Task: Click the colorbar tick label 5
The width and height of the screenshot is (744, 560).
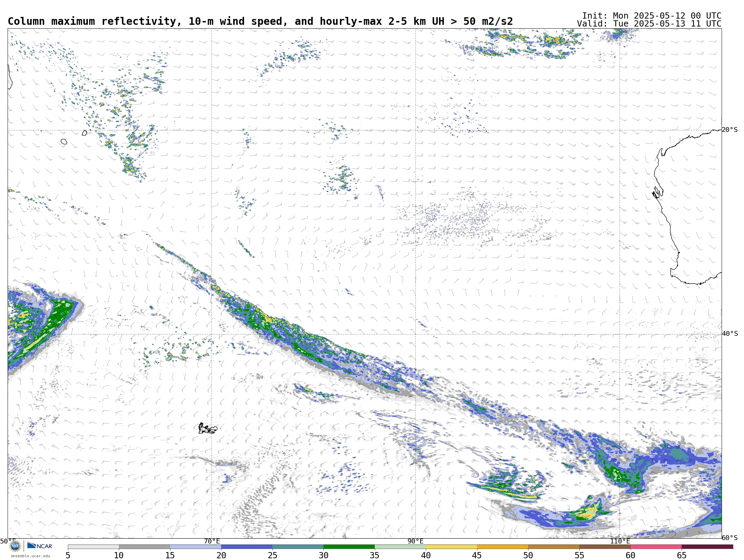Action: [x=68, y=555]
